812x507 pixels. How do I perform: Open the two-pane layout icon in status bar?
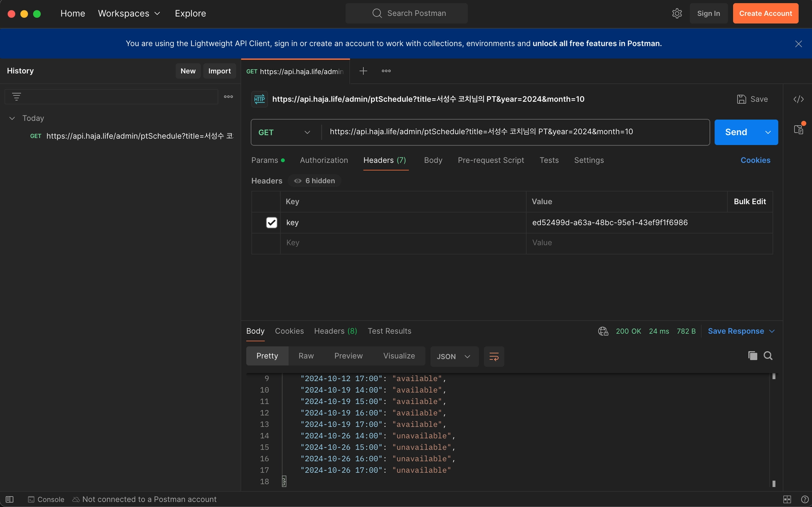point(787,499)
